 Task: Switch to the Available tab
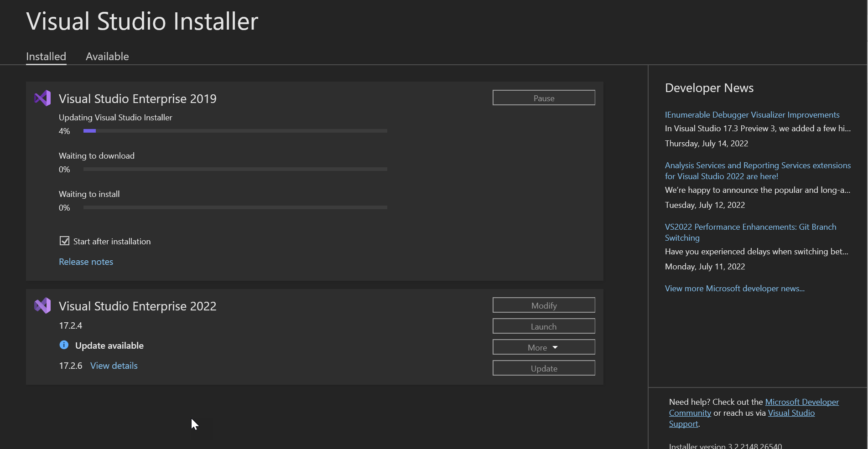coord(107,57)
